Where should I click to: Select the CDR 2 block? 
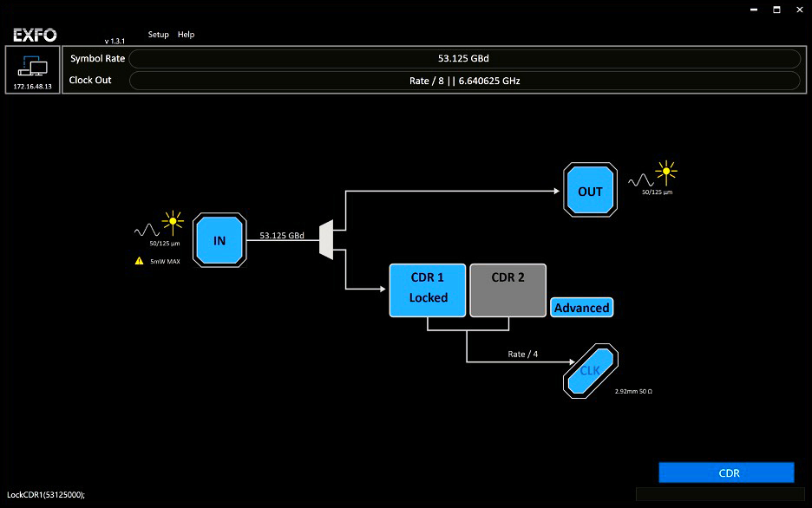point(508,290)
